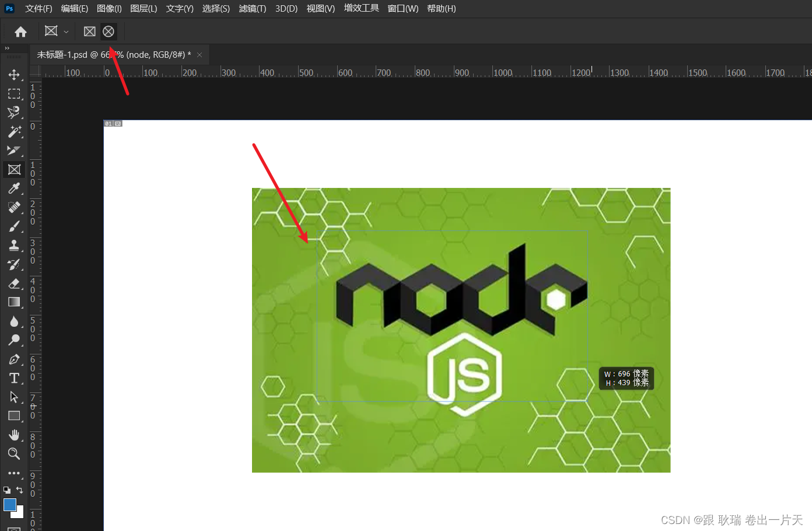Viewport: 812px width, 531px height.
Task: Click the ruler origin corner box
Action: 35,71
